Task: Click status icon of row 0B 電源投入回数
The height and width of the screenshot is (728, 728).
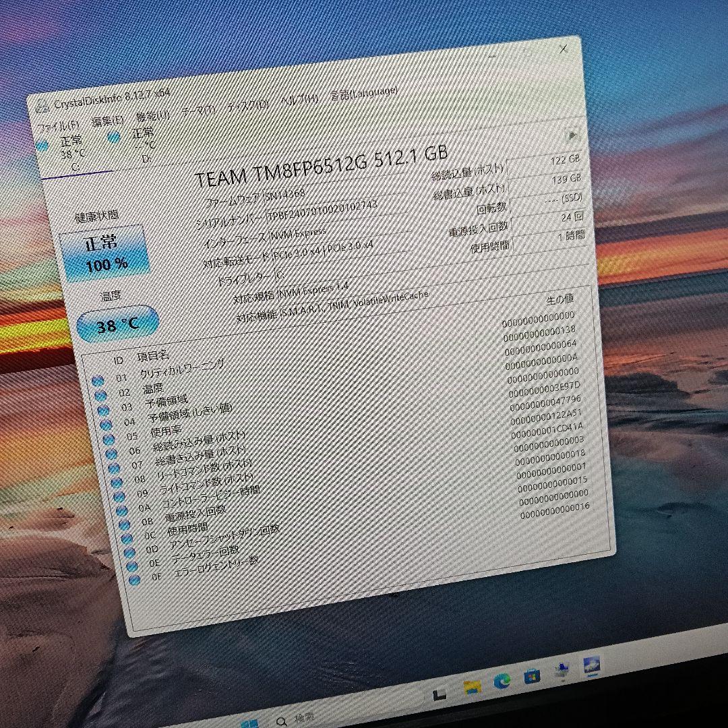Action: pos(125,525)
